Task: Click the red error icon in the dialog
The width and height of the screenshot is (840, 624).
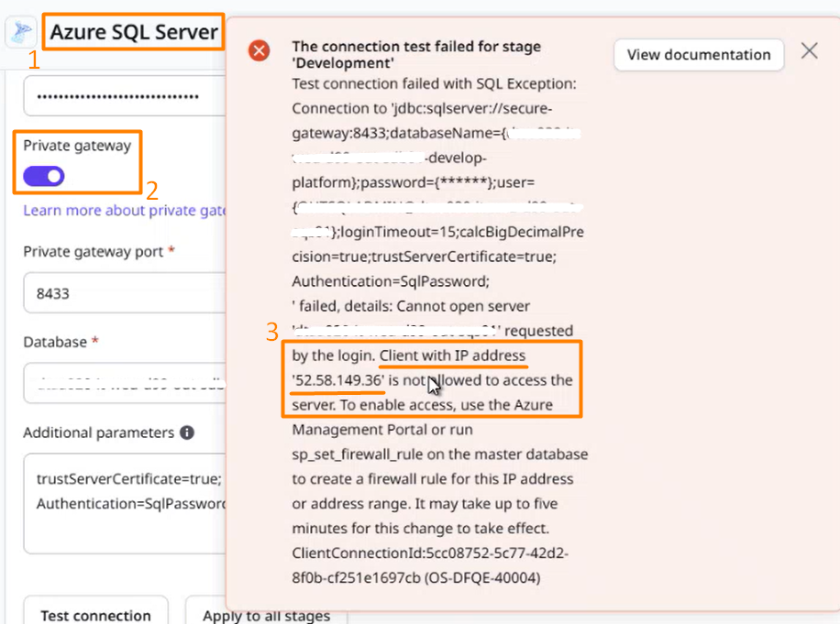Action: tap(258, 50)
